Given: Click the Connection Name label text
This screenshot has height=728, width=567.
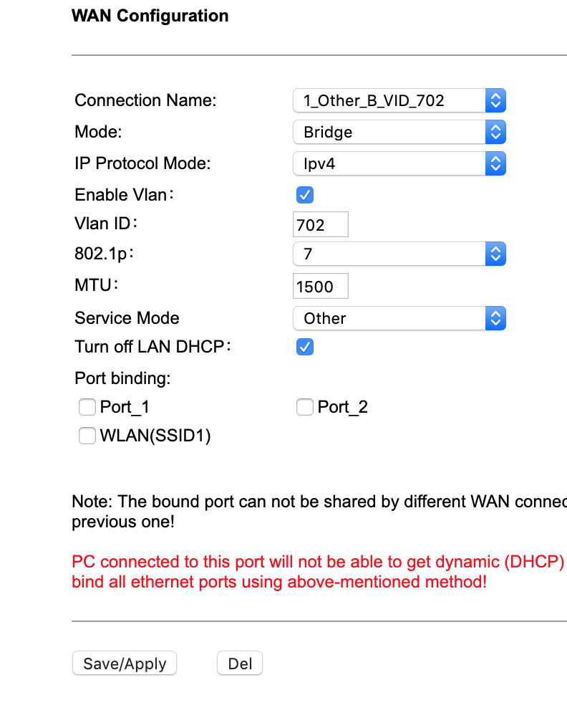Looking at the screenshot, I should 145,100.
